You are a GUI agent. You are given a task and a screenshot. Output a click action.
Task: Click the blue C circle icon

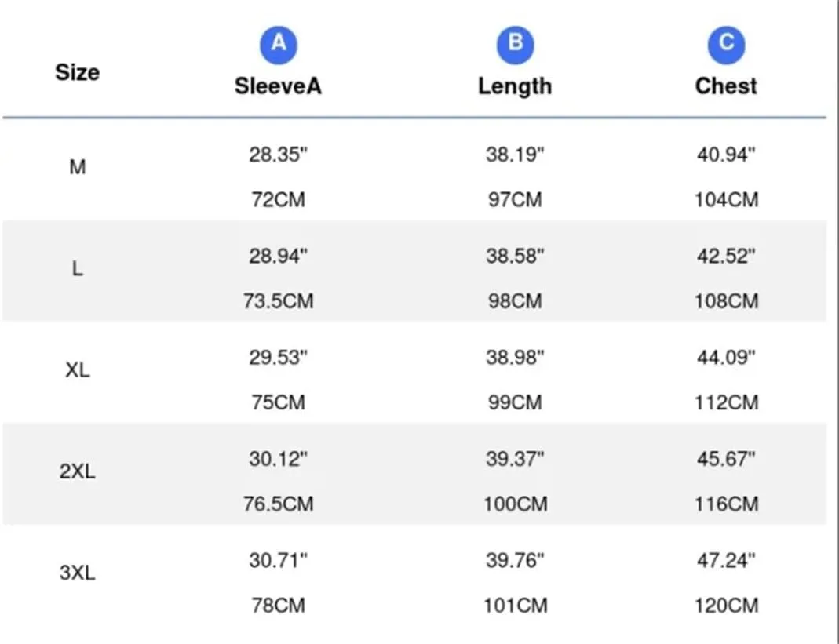pos(726,45)
